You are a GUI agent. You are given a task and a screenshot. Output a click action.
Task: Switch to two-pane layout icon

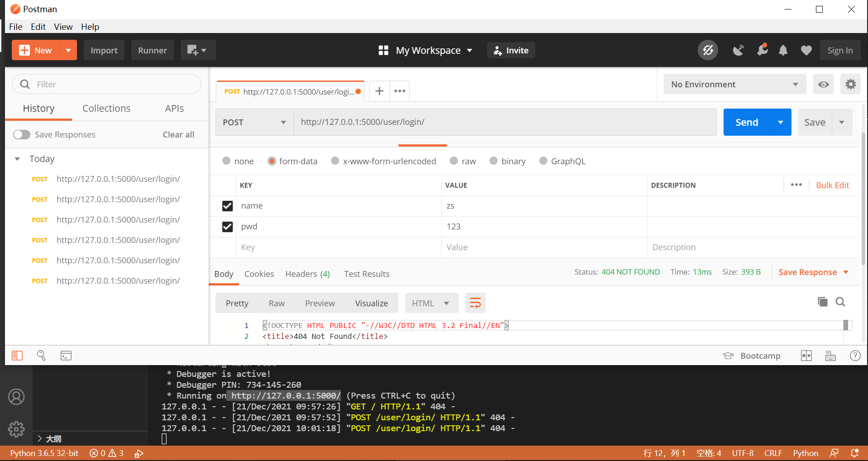point(806,356)
